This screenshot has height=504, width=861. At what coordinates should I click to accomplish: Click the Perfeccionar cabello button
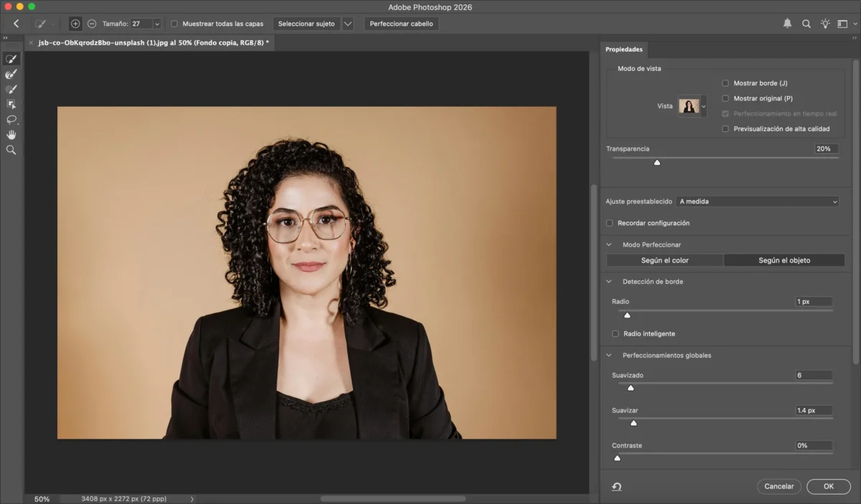[401, 24]
